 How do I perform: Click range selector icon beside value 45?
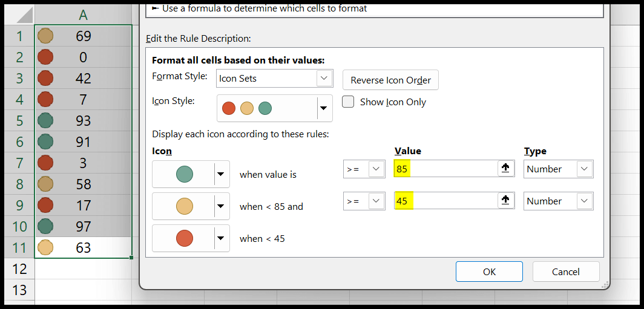pyautogui.click(x=506, y=201)
